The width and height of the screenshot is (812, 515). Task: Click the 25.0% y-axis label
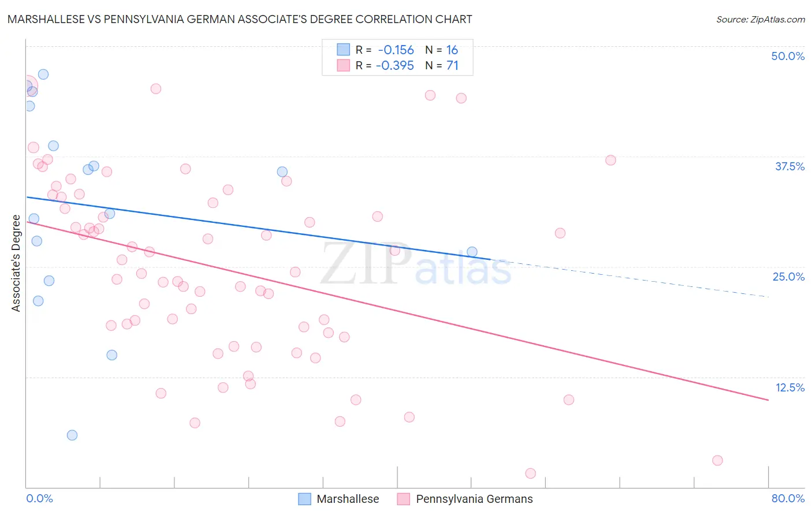click(788, 277)
